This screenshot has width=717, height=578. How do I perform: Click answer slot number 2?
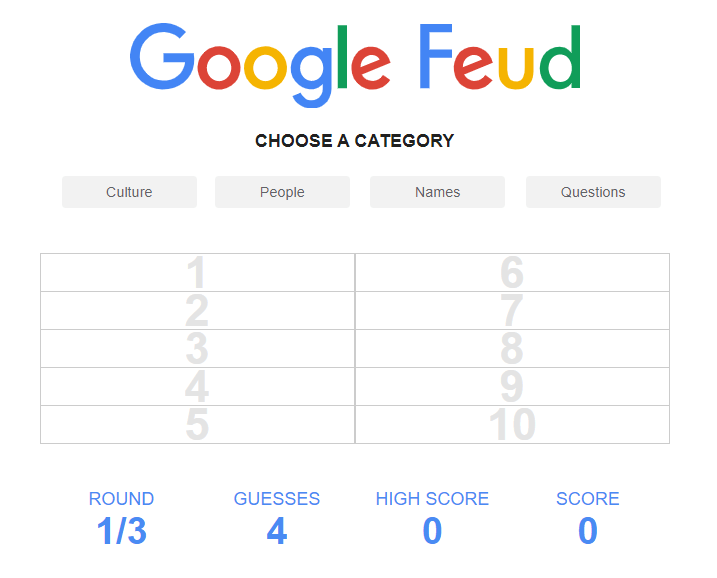tap(197, 311)
